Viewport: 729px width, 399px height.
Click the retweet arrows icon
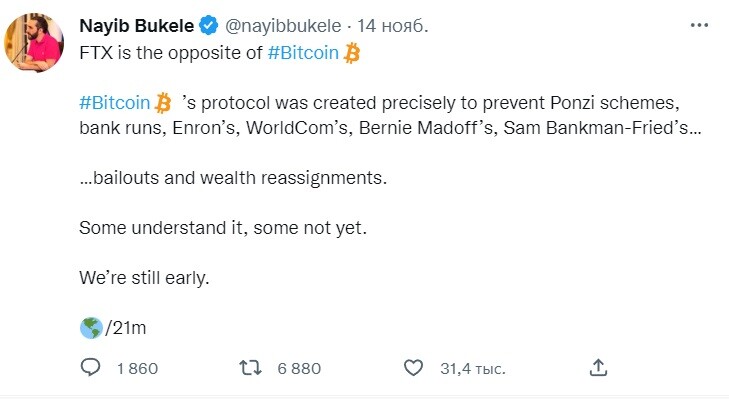point(250,368)
